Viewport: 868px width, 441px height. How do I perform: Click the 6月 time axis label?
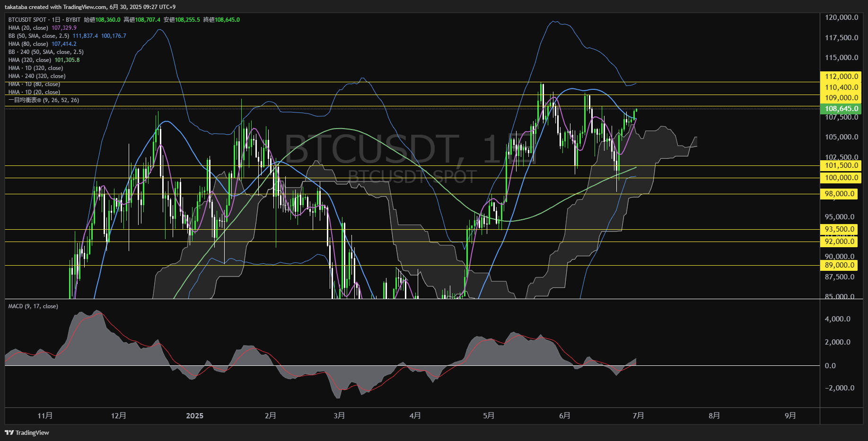coord(565,416)
